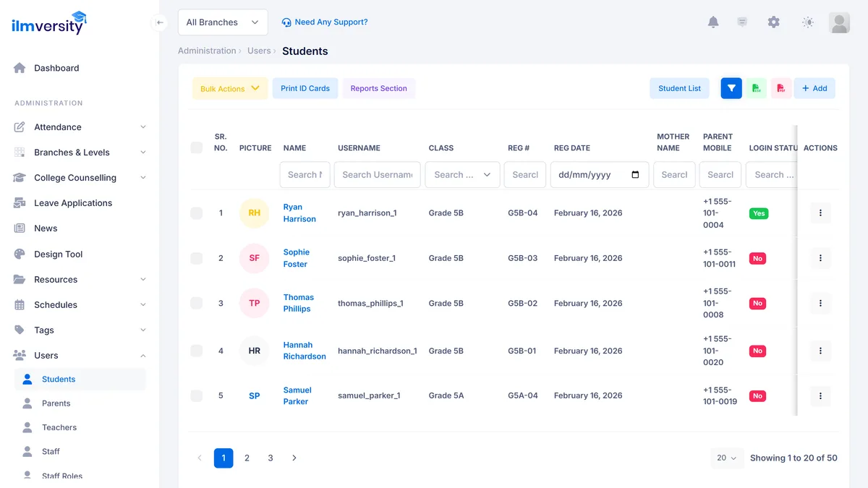
Task: Check the box for Hannah Richardson
Action: (197, 351)
